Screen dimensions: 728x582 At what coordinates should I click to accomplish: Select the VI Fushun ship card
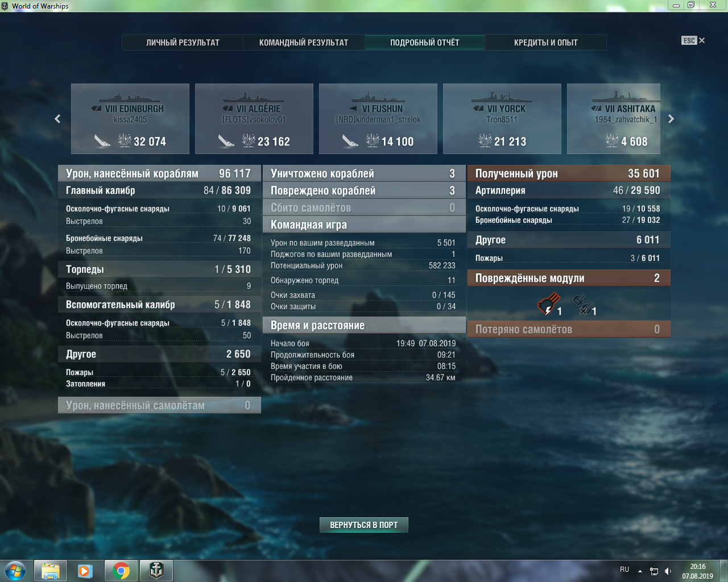[x=378, y=119]
